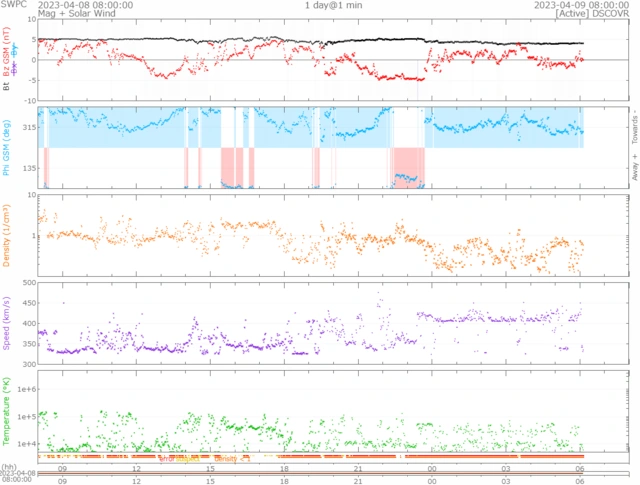Viewport: 640px width, 485px height.
Task: Click the "Towards -" sector label
Action: (x=635, y=127)
